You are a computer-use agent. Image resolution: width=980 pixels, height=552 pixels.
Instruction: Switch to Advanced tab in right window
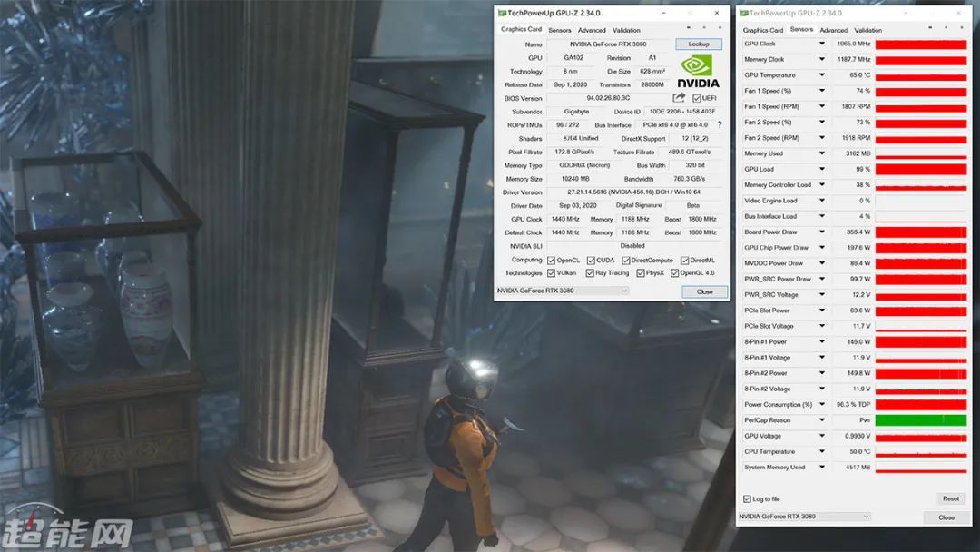coord(833,30)
